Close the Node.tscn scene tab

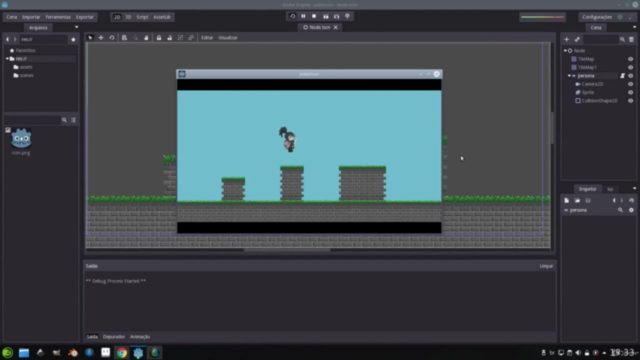336,27
